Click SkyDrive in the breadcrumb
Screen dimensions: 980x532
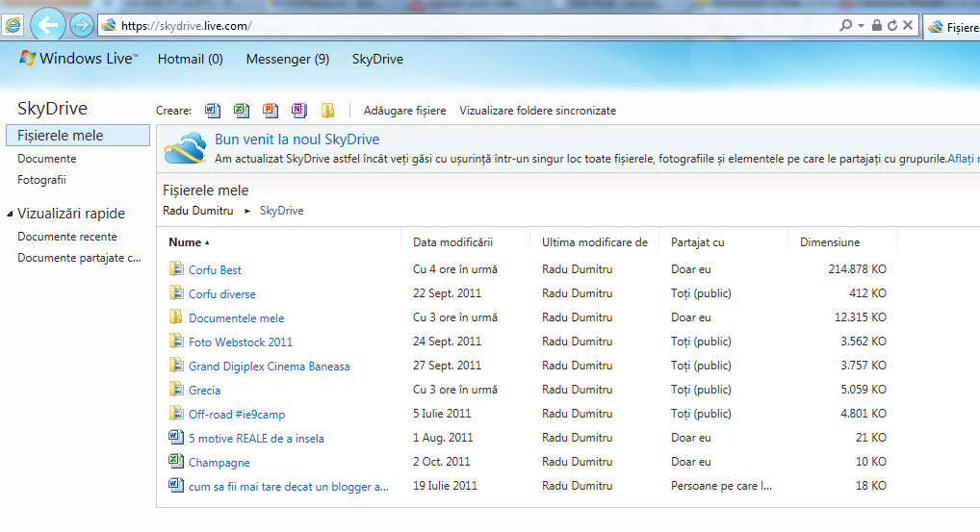pos(281,211)
